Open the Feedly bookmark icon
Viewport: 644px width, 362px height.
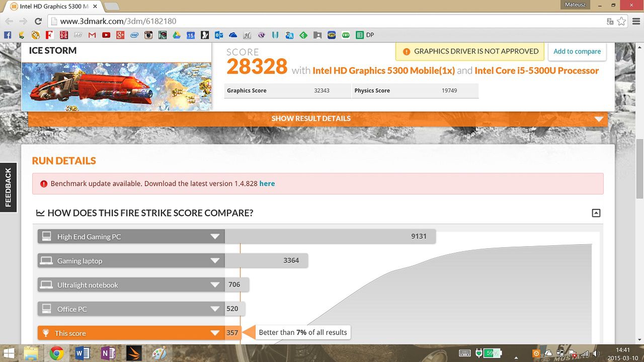tap(303, 35)
